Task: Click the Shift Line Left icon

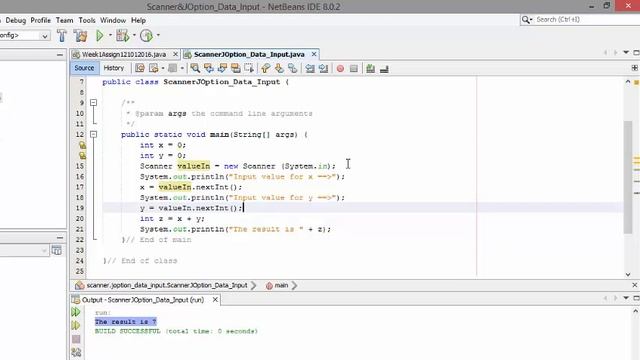Action: (x=310, y=69)
